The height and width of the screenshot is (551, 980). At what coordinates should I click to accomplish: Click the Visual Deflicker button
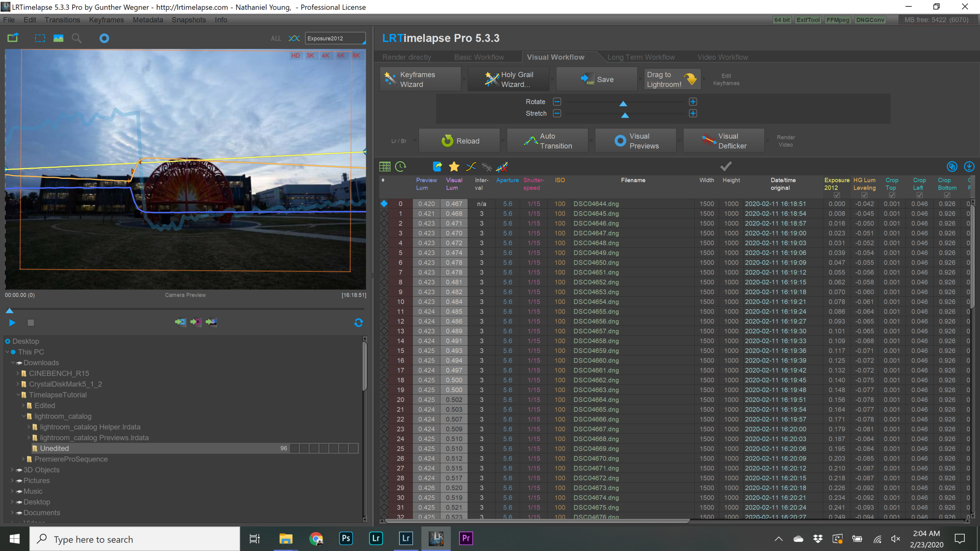click(724, 141)
